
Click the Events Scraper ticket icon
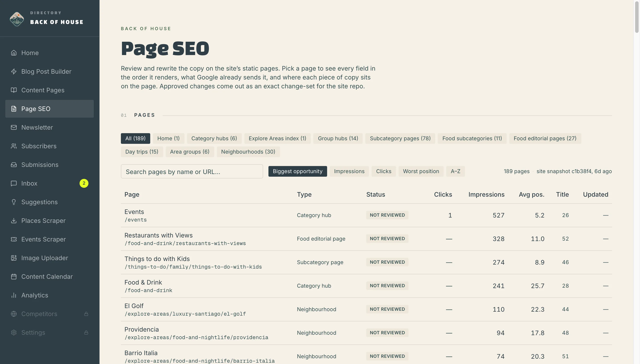pos(14,239)
